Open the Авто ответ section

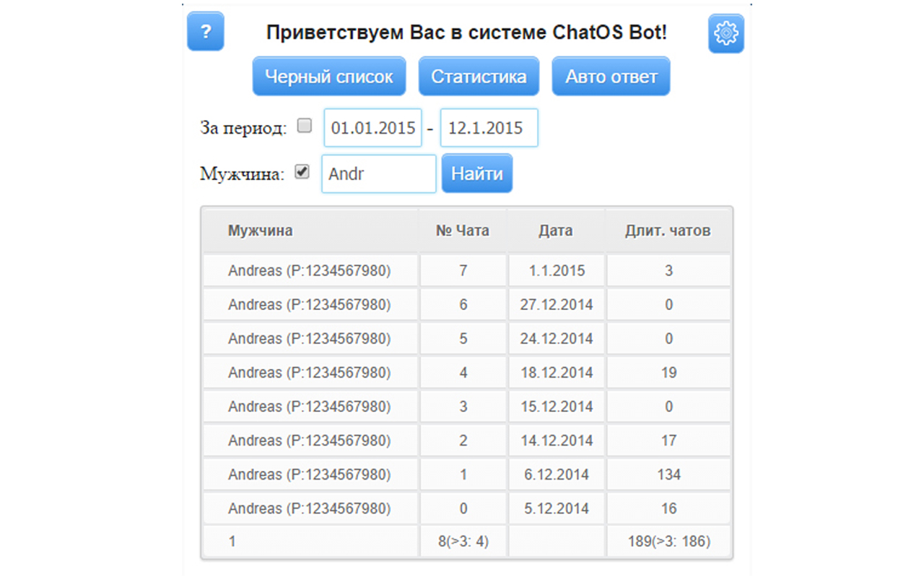(611, 76)
